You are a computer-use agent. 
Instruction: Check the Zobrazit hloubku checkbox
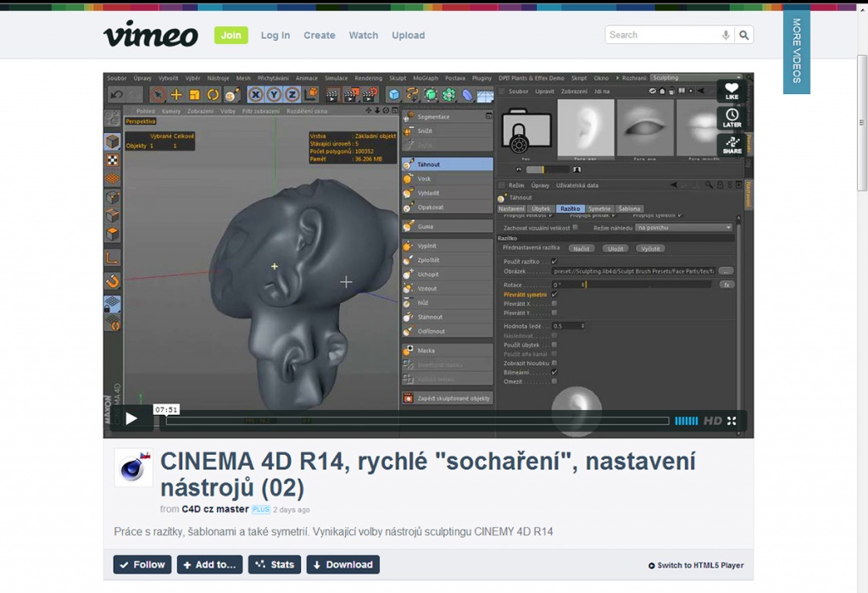pyautogui.click(x=554, y=363)
